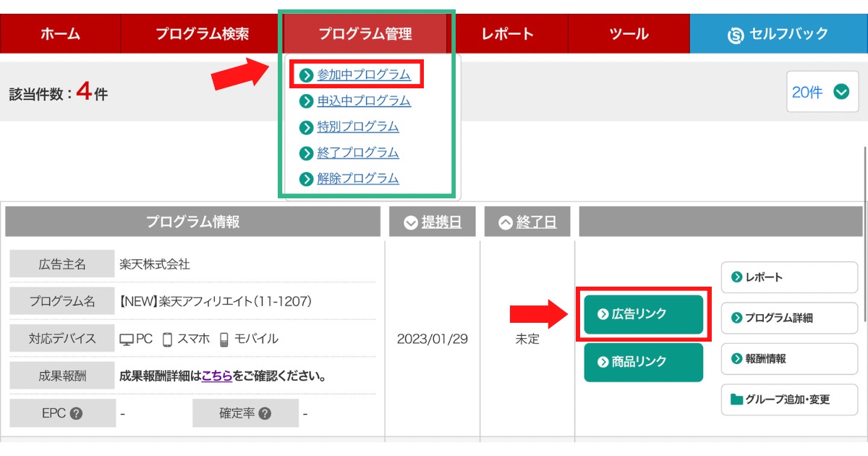View 報酬情報 for the program
This screenshot has width=868, height=456.
point(789,358)
